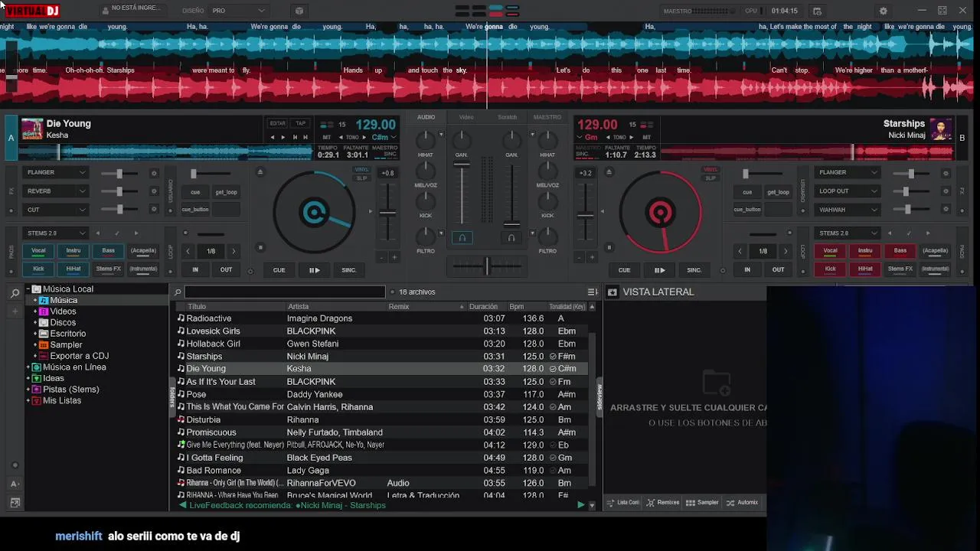The width and height of the screenshot is (980, 551).
Task: Click the play/pause button on deck A
Action: [314, 270]
